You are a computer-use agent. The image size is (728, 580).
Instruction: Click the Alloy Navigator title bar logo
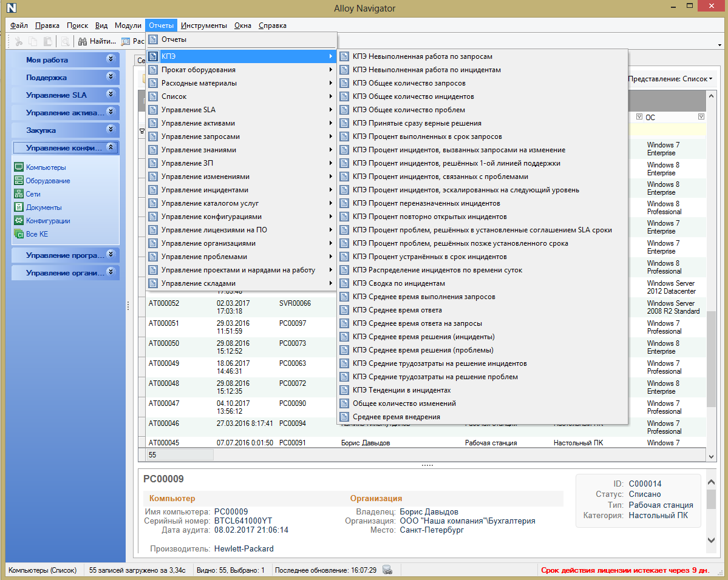click(11, 8)
